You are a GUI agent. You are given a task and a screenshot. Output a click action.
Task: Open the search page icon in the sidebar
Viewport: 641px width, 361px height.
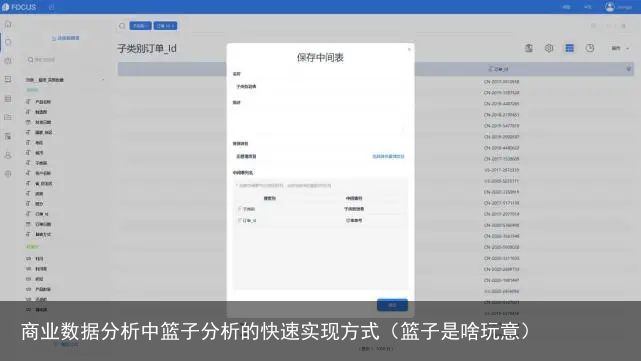[8, 42]
